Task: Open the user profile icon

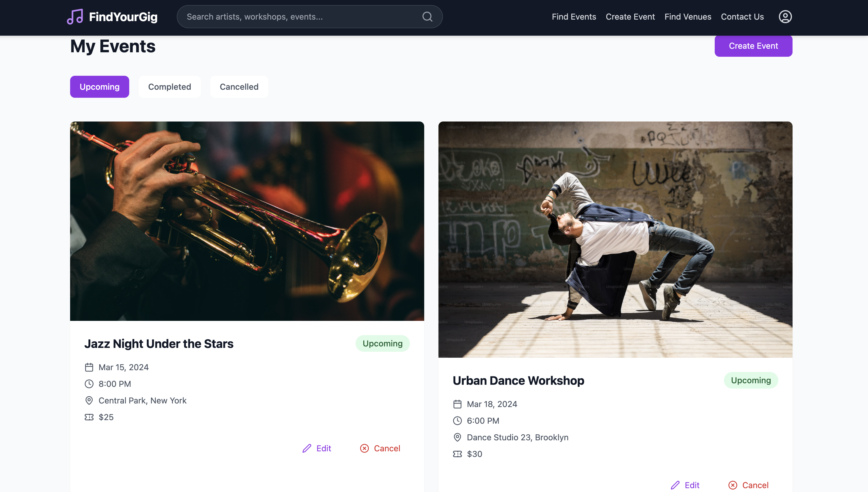Action: pyautogui.click(x=785, y=17)
